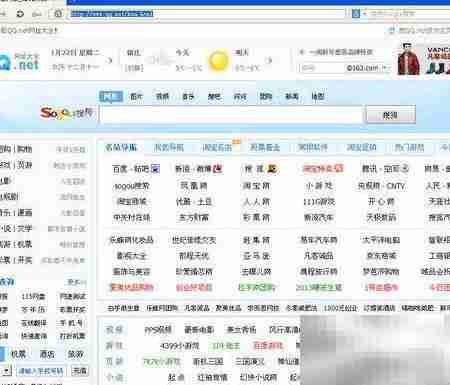Open the 三国演义 link
The width and height of the screenshot is (450, 385).
click(x=250, y=361)
